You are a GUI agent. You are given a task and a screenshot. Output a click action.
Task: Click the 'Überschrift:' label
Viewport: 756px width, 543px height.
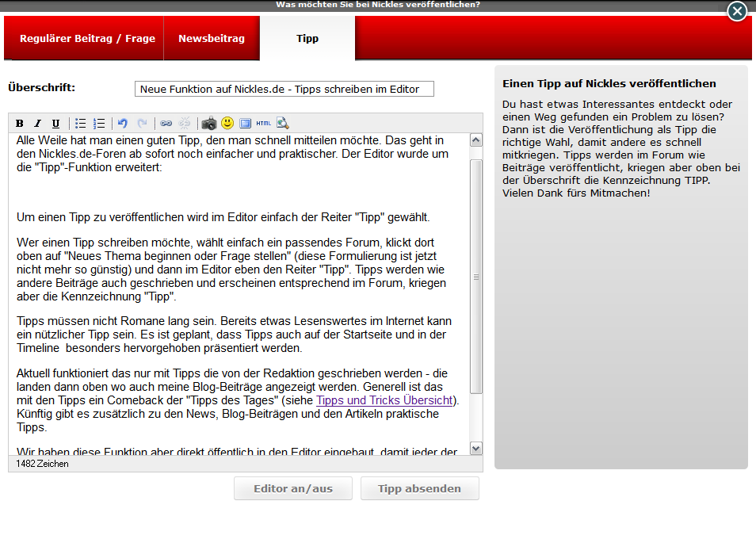click(42, 88)
